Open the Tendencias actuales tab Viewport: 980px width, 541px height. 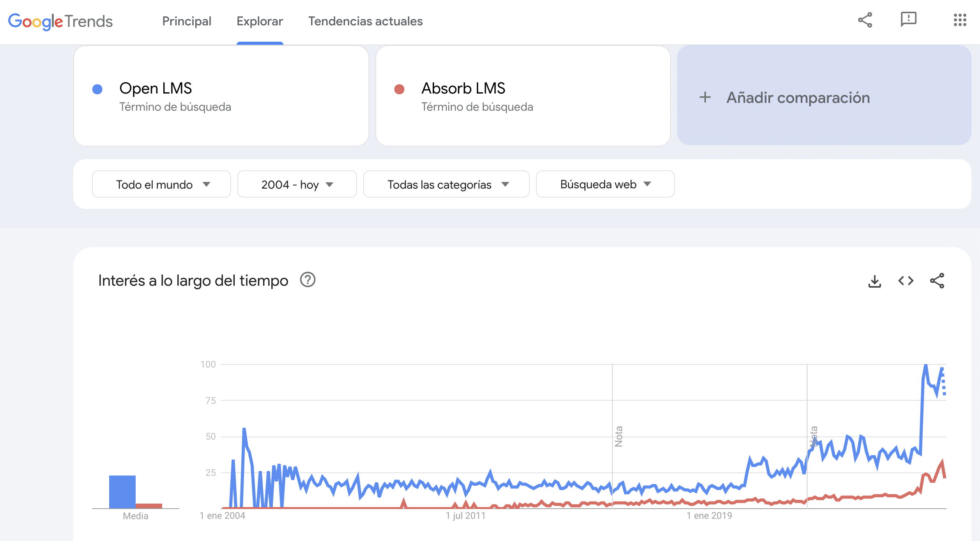click(x=365, y=21)
